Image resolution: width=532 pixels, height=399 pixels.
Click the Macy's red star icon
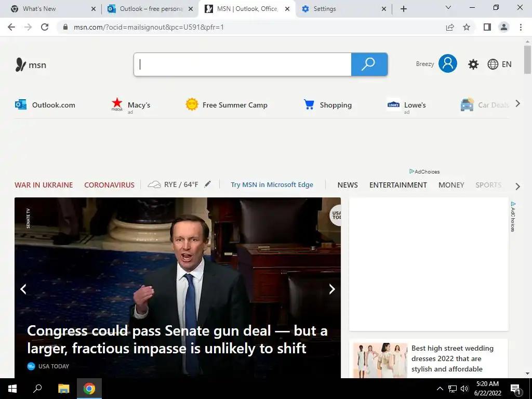pos(117,104)
